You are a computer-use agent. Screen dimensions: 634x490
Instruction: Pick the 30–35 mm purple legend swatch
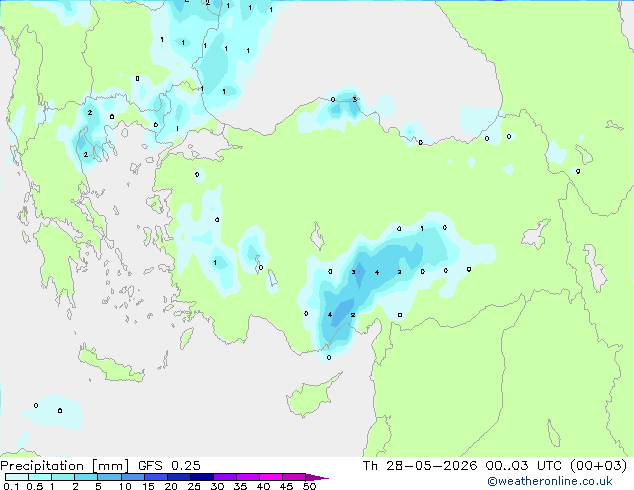tap(224, 477)
